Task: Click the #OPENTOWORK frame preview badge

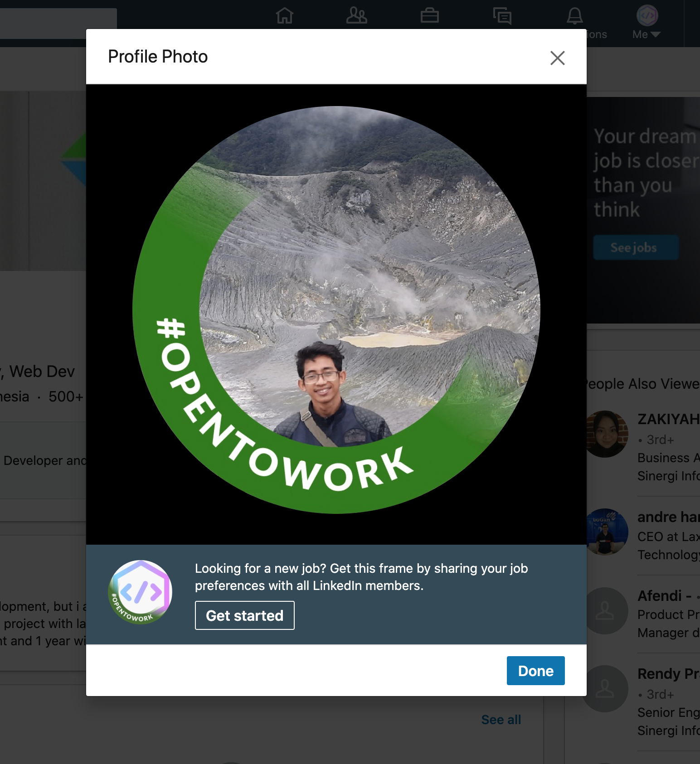Action: (x=141, y=592)
